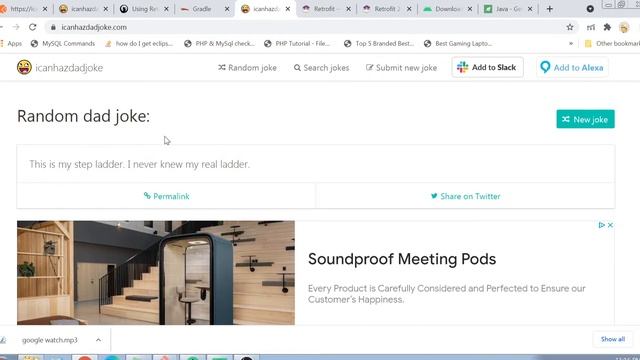Share the joke on Twitter
The width and height of the screenshot is (640, 360).
click(x=465, y=196)
